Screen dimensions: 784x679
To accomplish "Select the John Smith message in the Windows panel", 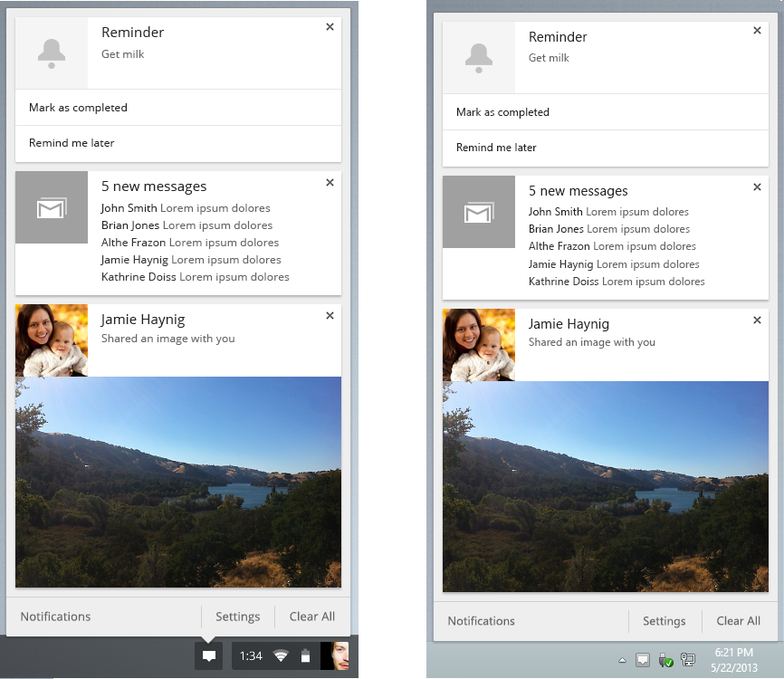I will [608, 212].
